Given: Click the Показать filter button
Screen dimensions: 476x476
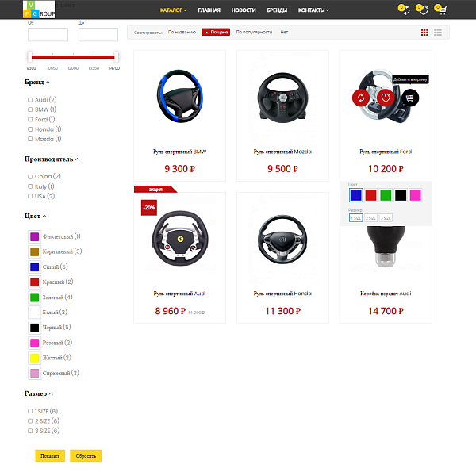Looking at the screenshot, I should point(50,455).
